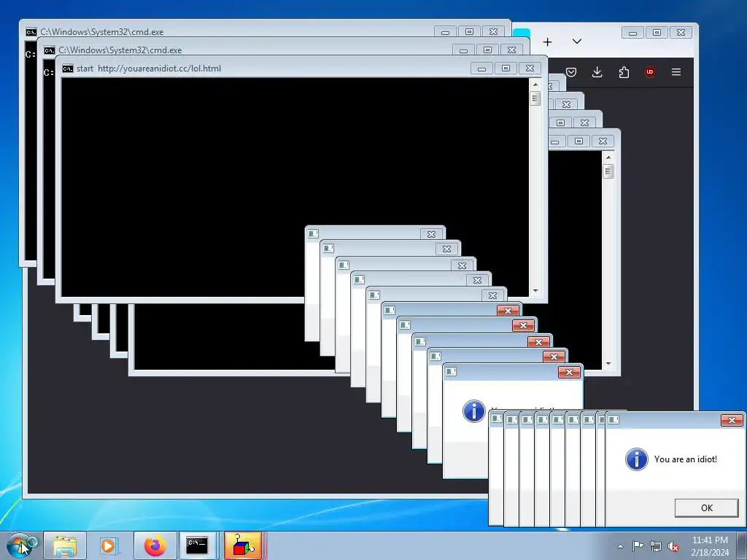Open Action Center flag icon in tray
This screenshot has width=747, height=560.
(638, 545)
